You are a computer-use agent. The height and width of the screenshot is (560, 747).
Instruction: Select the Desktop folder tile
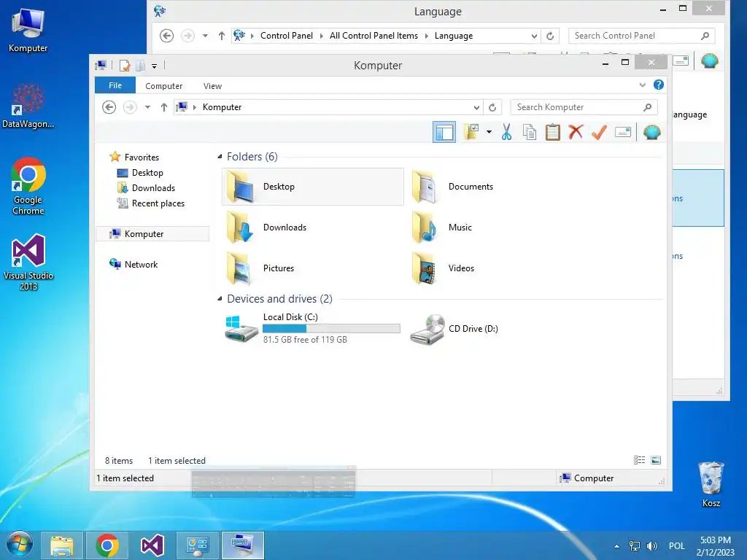(x=312, y=187)
